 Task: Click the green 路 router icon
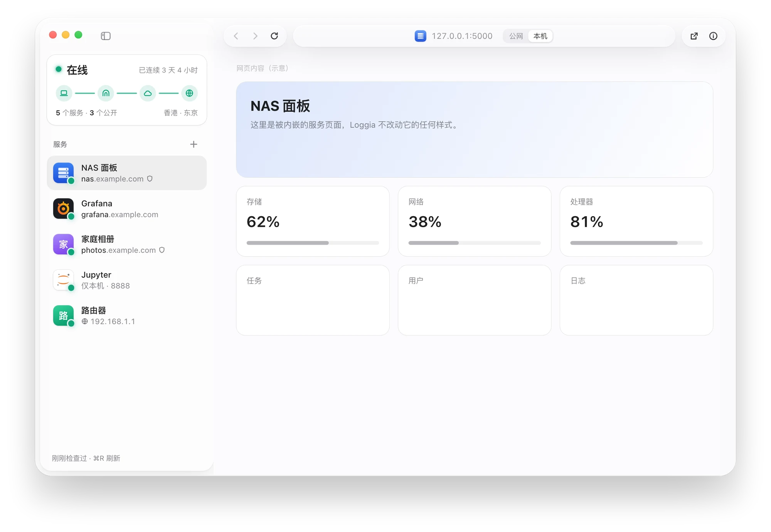tap(63, 316)
